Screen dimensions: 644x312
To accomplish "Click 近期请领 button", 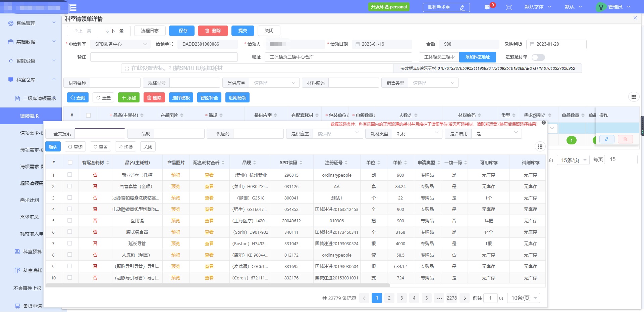I will (x=237, y=98).
